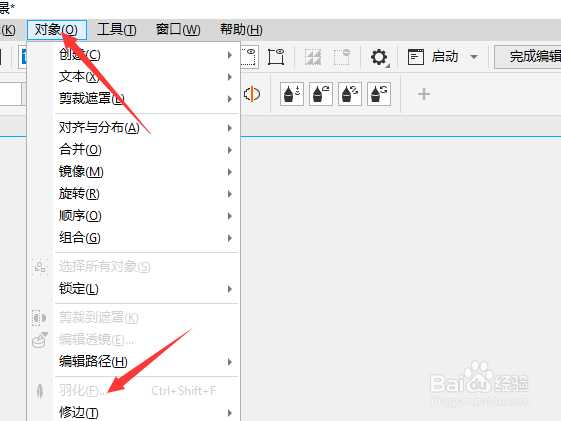The image size is (561, 421).
Task: Open the 帮助(H) menu
Action: point(241,30)
